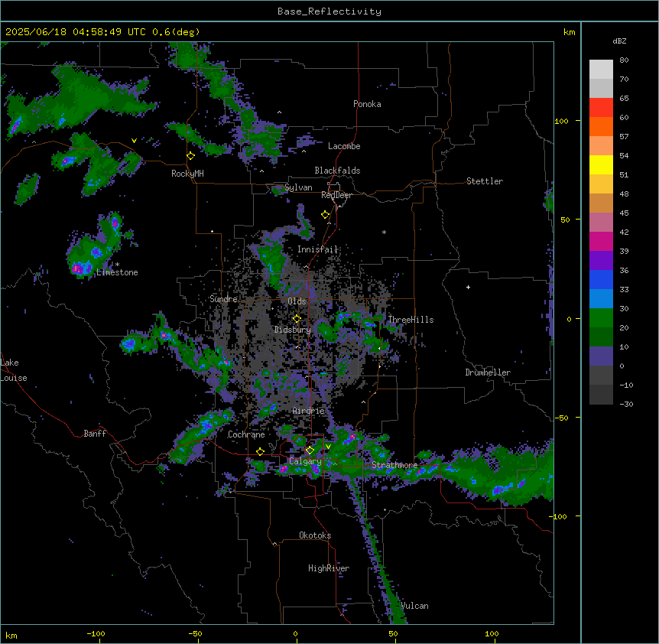Select the RedDeer label
The image size is (659, 644).
336,195
